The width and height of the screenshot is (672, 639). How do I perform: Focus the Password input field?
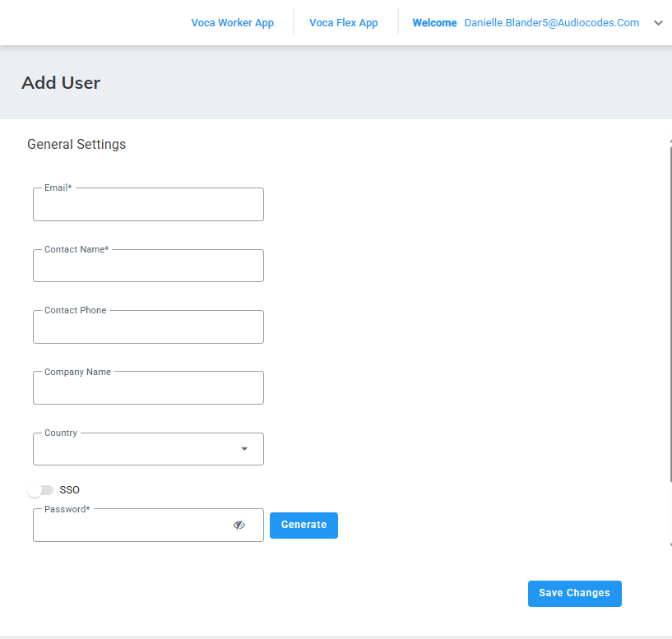click(x=132, y=526)
